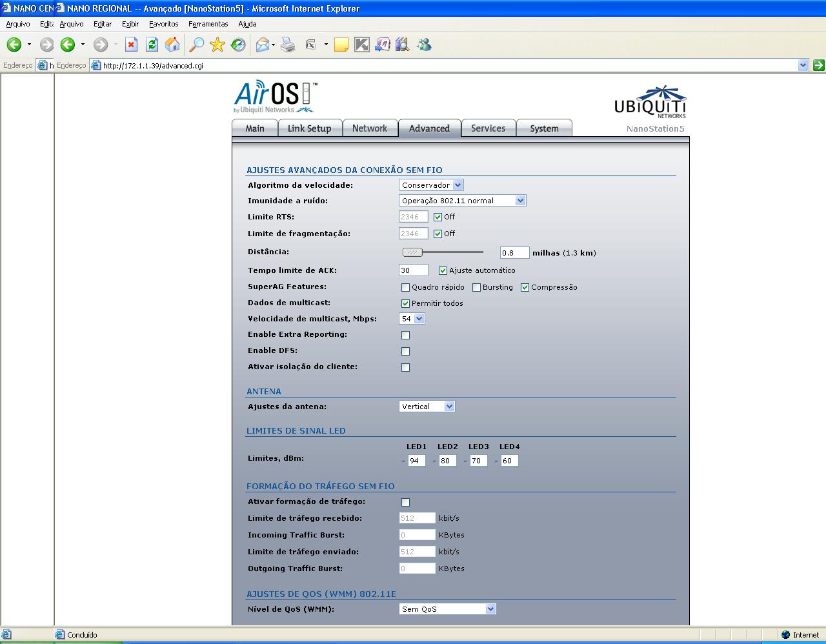This screenshot has height=644, width=826.
Task: Click the address bar URL field
Action: click(449, 65)
